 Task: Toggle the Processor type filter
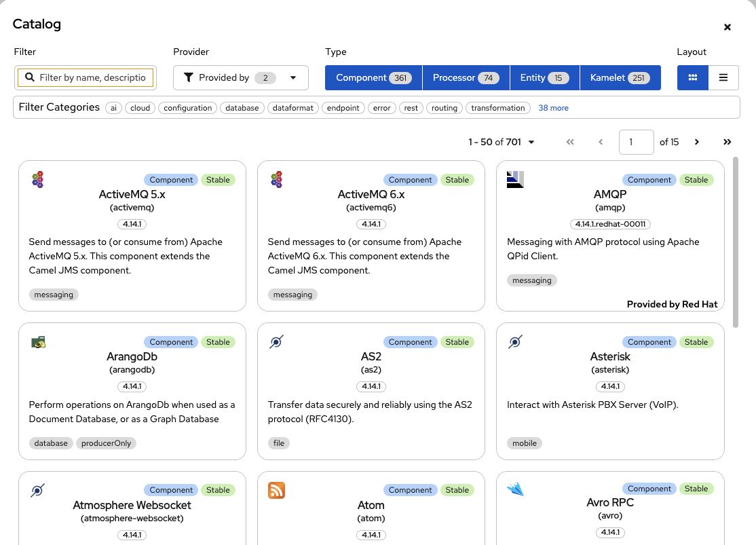[466, 77]
